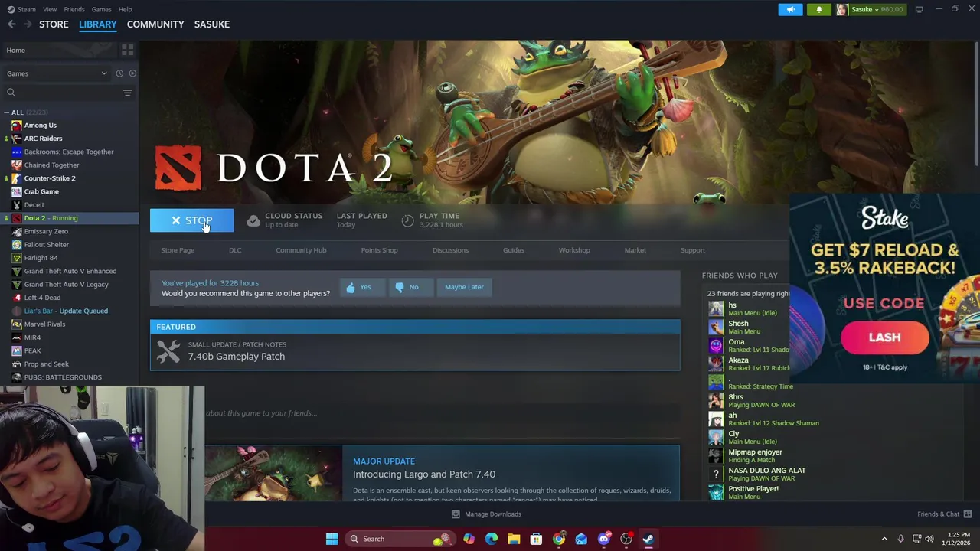Viewport: 980px width, 551px height.
Task: Select Marvel Rivals in the library
Action: point(44,324)
